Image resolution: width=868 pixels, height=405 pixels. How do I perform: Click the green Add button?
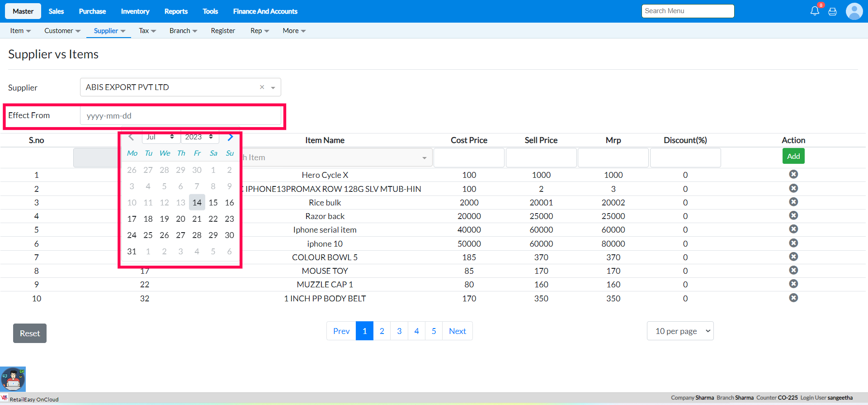click(793, 157)
